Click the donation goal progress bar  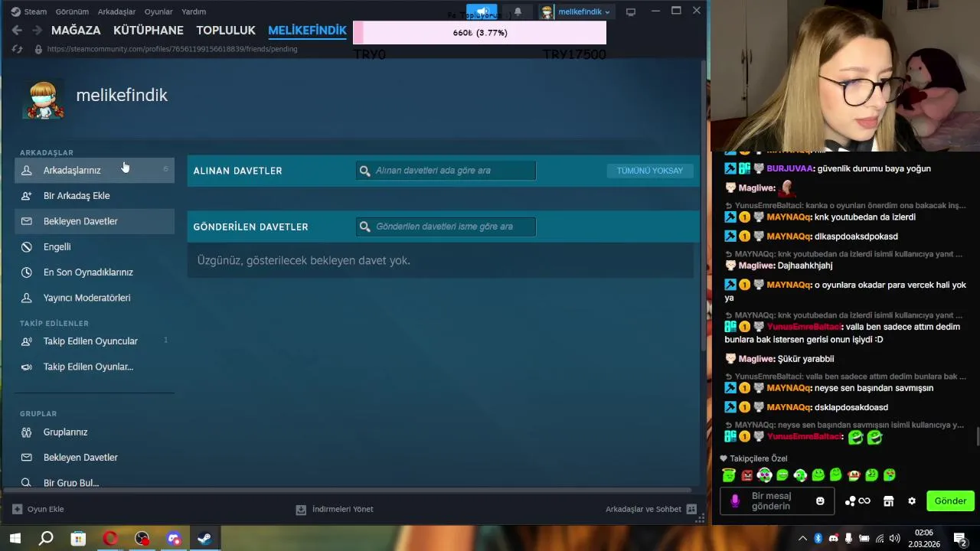pyautogui.click(x=479, y=33)
